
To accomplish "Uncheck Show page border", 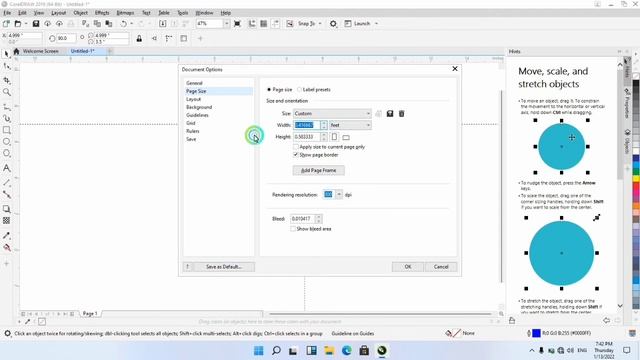I will (296, 155).
